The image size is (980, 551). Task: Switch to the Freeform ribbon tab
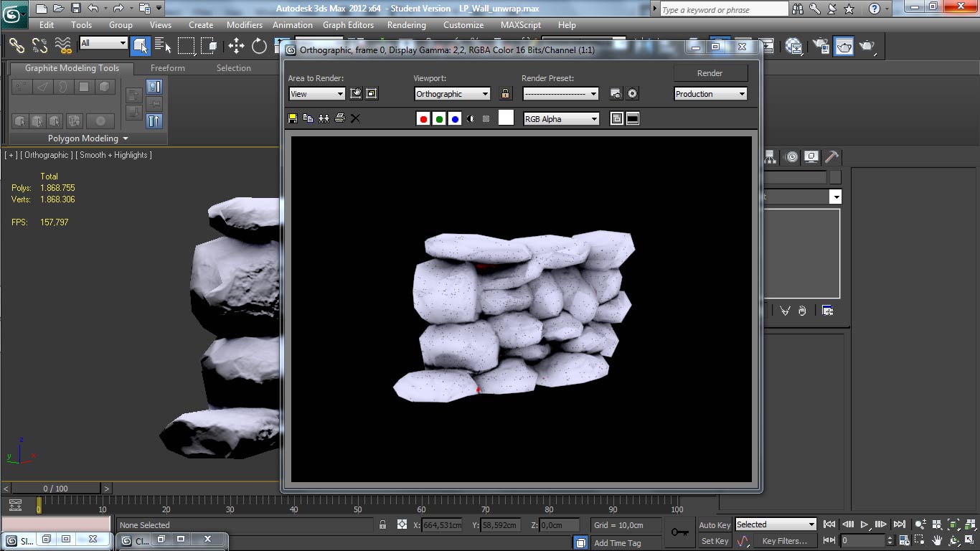click(x=167, y=68)
